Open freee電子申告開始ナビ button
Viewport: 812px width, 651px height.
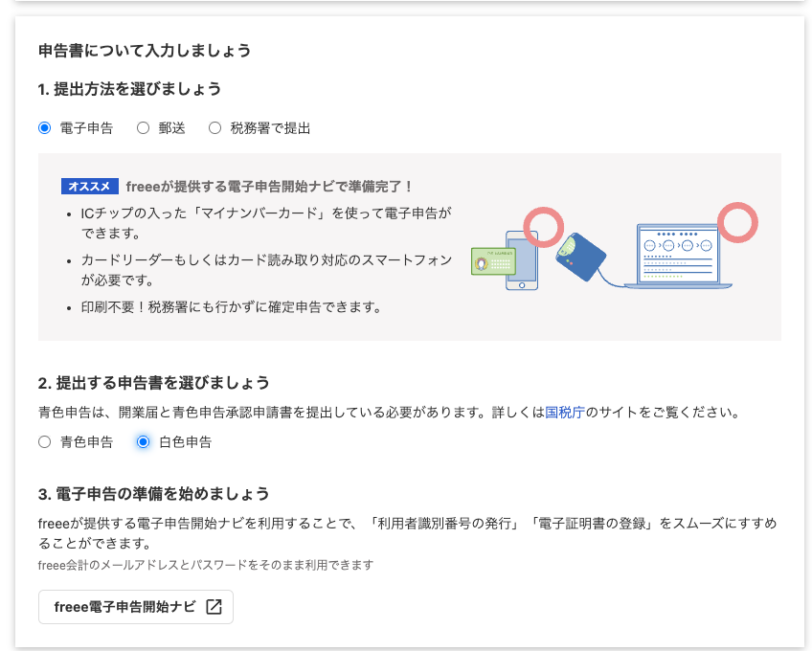click(x=136, y=606)
